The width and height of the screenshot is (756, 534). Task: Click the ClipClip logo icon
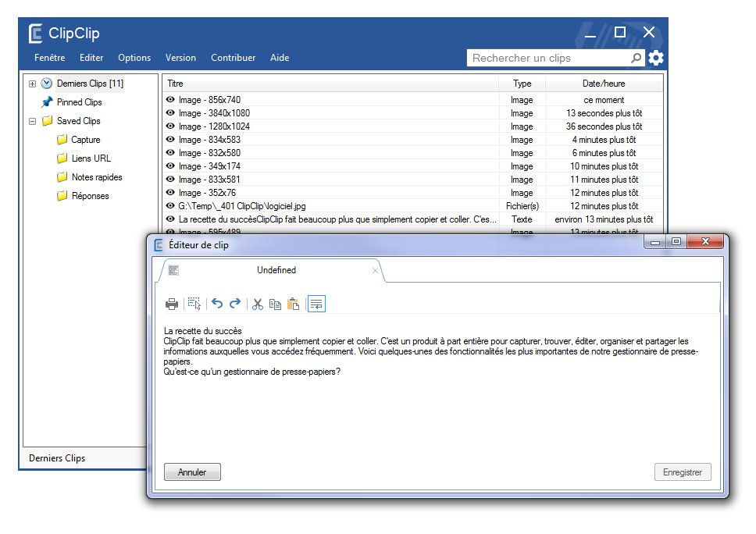[36, 34]
